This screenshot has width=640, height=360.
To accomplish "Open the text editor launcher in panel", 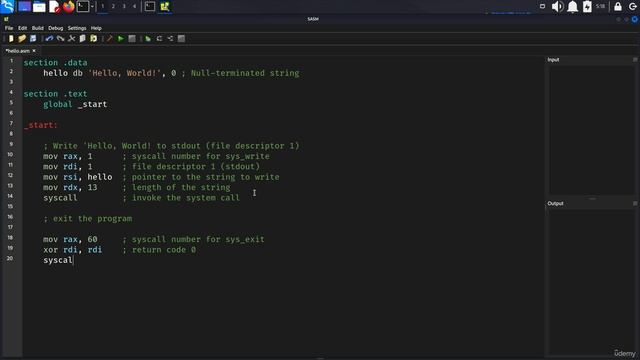I will (x=54, y=6).
